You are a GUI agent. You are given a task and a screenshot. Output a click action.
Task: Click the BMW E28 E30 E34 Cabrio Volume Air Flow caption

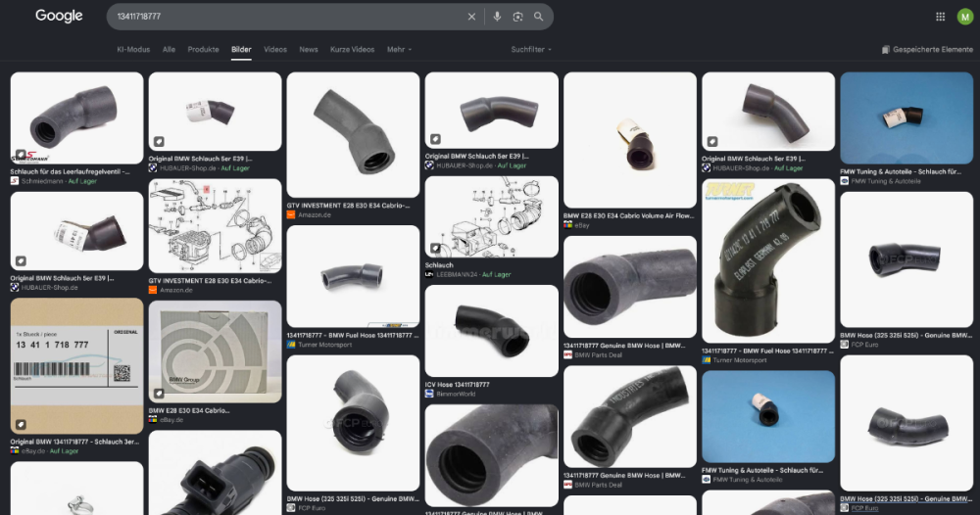pyautogui.click(x=629, y=216)
